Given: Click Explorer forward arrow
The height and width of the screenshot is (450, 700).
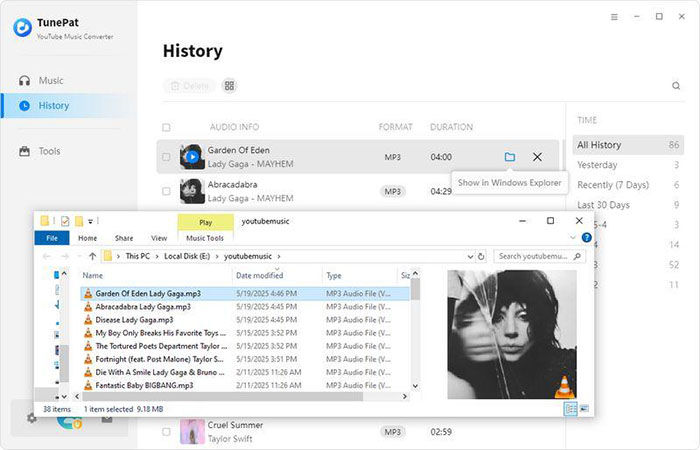Looking at the screenshot, I should tap(65, 256).
